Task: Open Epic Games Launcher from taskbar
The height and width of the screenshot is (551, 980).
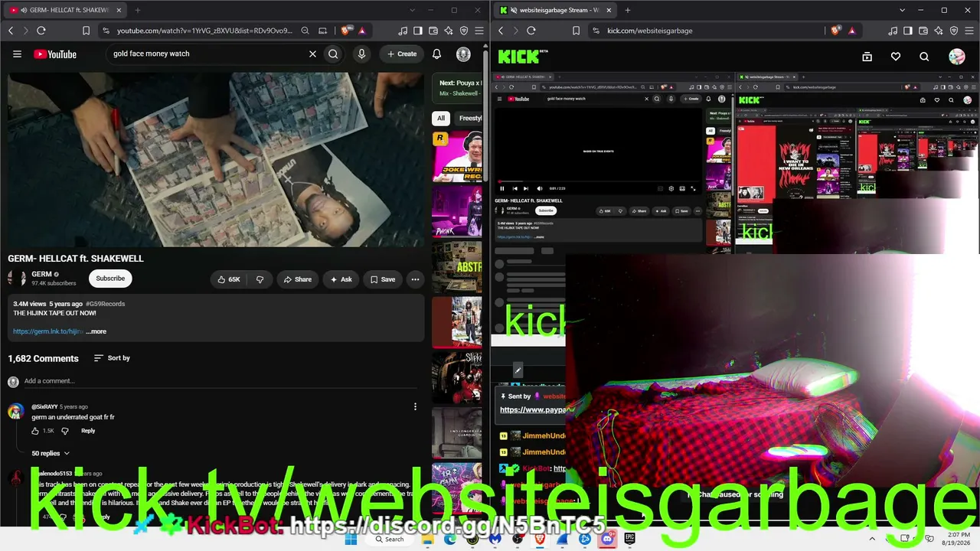Action: (629, 539)
